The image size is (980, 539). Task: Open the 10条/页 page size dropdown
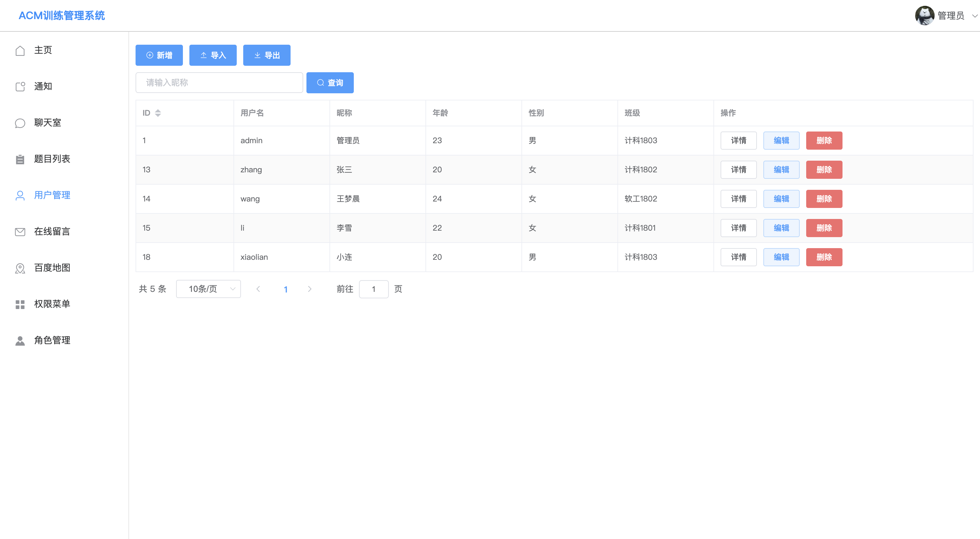[x=208, y=289]
